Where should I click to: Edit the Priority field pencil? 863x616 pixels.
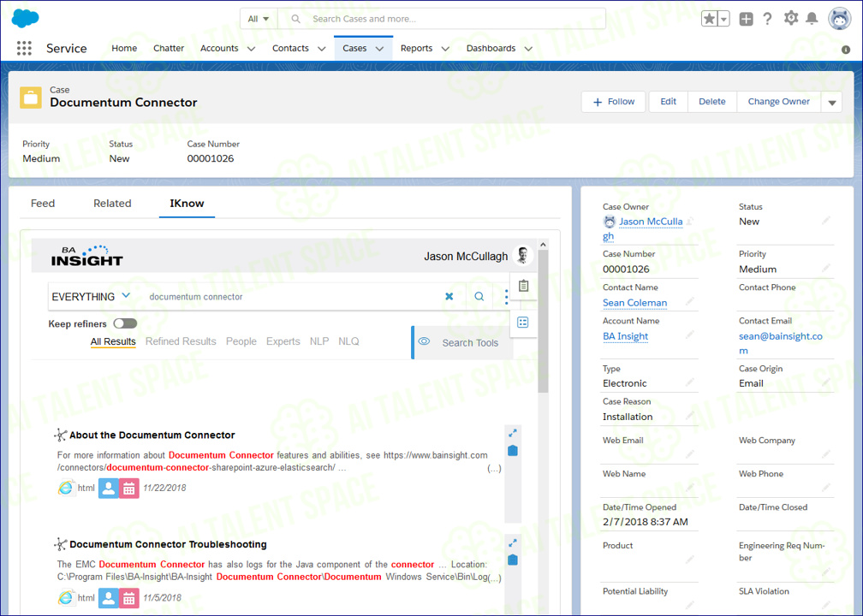(x=825, y=269)
